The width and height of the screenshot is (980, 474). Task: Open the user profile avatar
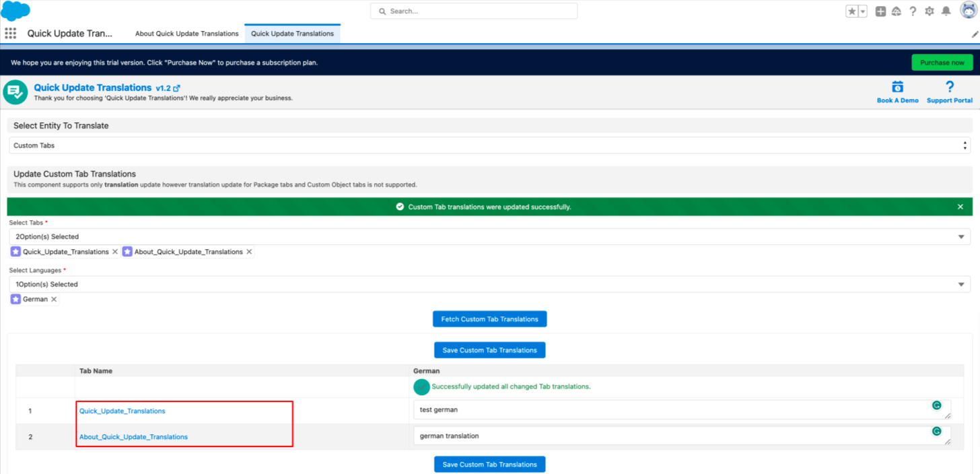tap(969, 10)
